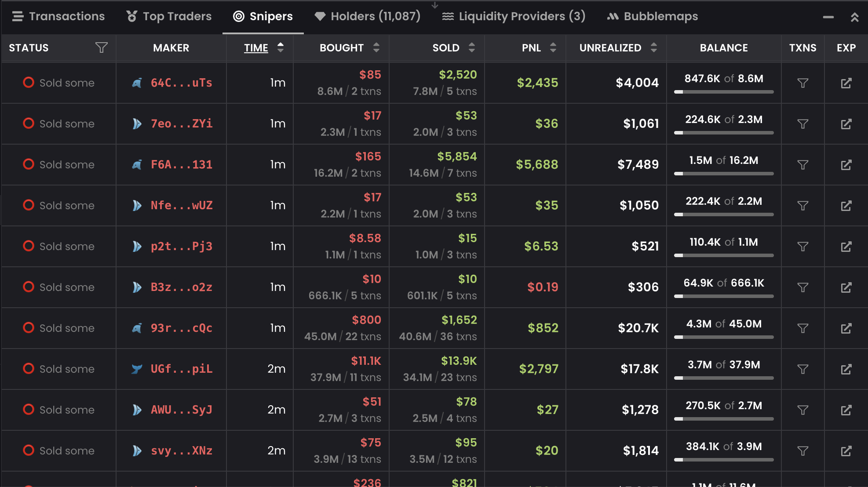
Task: Click balance bar for 1.5M of 16.2M
Action: [724, 174]
